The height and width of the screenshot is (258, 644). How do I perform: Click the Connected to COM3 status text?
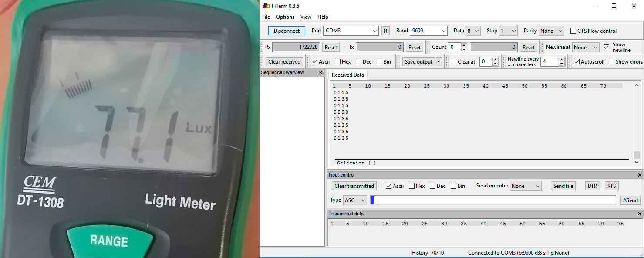pos(518,253)
